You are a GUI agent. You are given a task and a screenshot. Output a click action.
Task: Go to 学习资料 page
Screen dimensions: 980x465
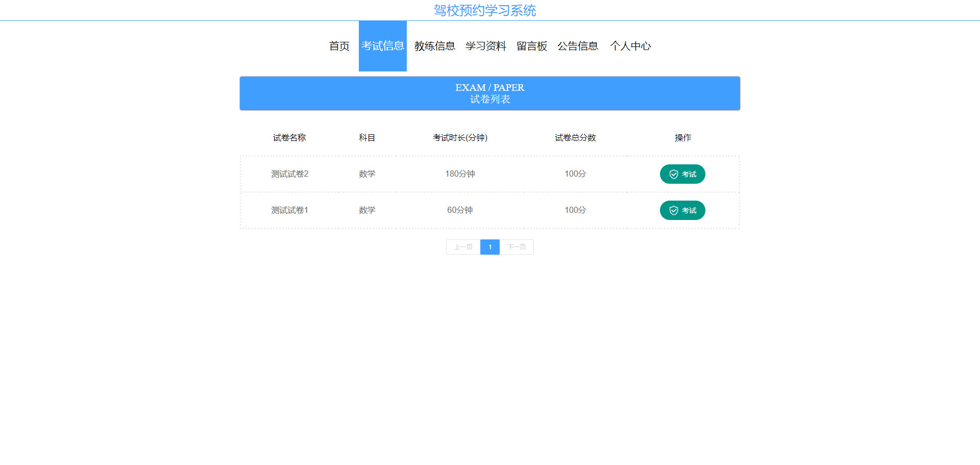(x=486, y=46)
